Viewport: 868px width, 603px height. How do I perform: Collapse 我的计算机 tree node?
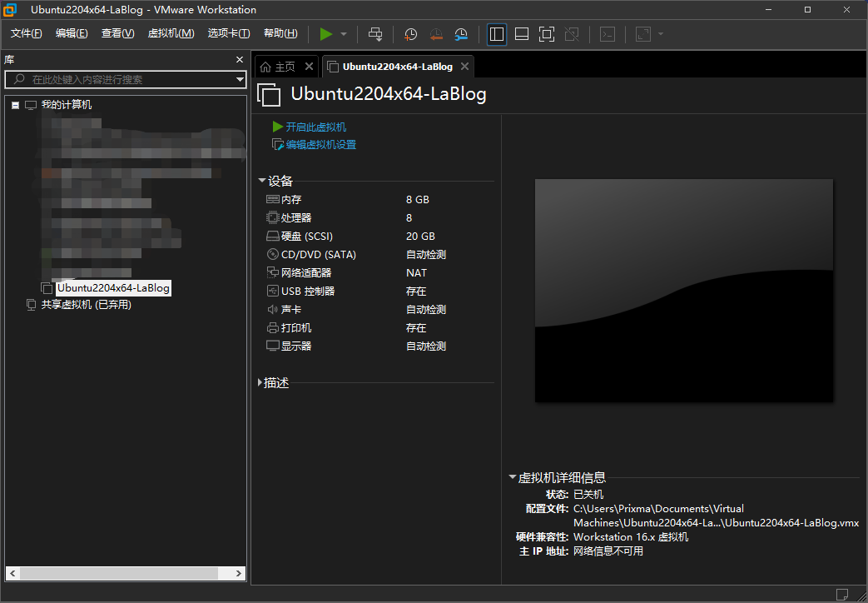coord(16,105)
